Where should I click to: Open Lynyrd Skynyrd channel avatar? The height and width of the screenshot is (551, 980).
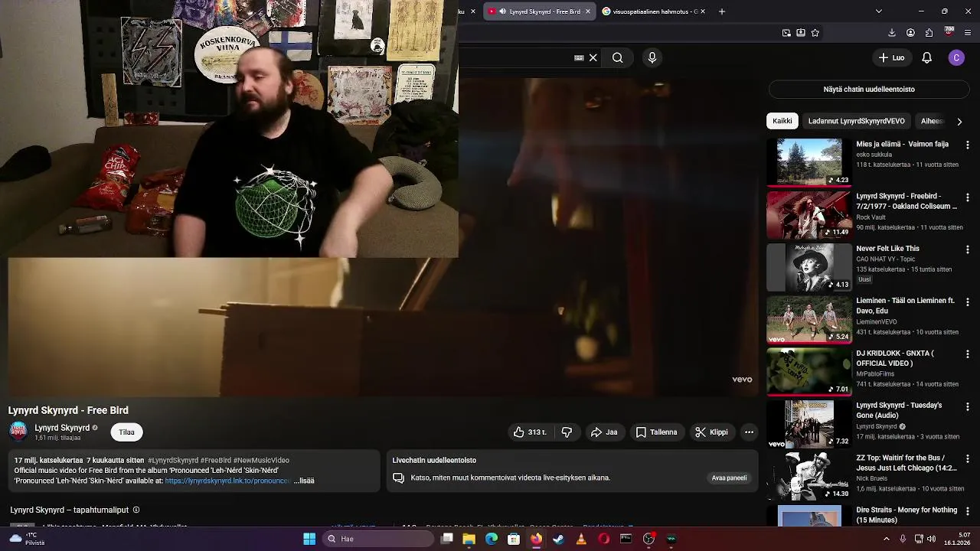(x=18, y=432)
